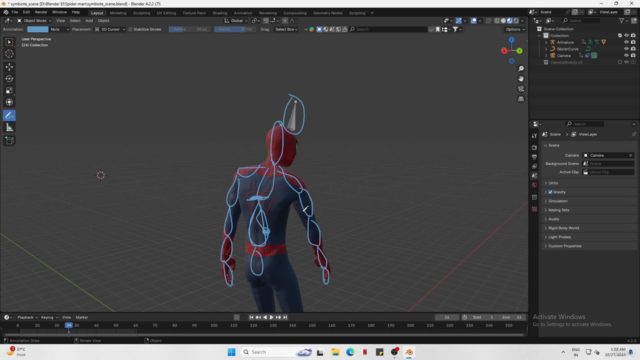Open viewport Options popover
Viewport: 640px width, 360px height.
point(514,29)
